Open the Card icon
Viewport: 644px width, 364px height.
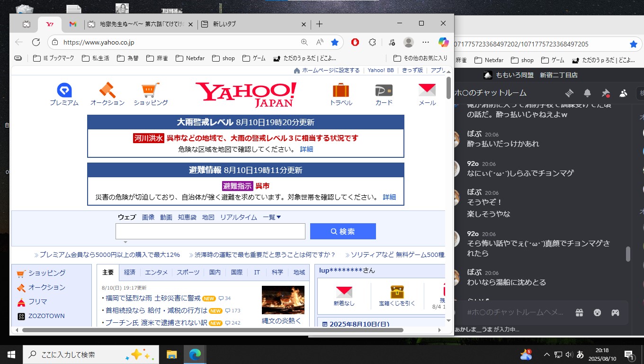pyautogui.click(x=384, y=90)
